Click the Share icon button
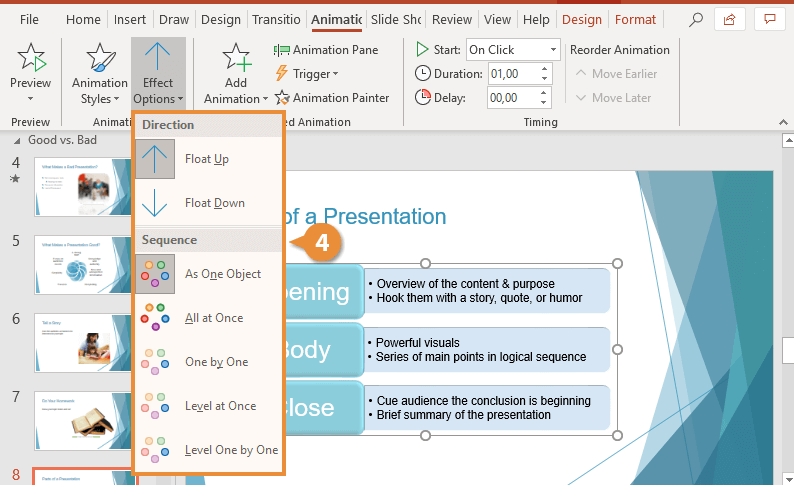This screenshot has width=794, height=485. point(729,20)
